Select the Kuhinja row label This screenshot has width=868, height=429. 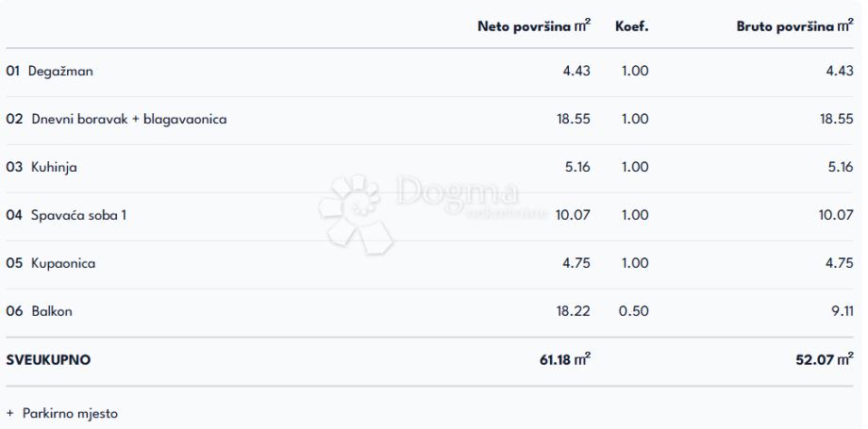pyautogui.click(x=54, y=167)
